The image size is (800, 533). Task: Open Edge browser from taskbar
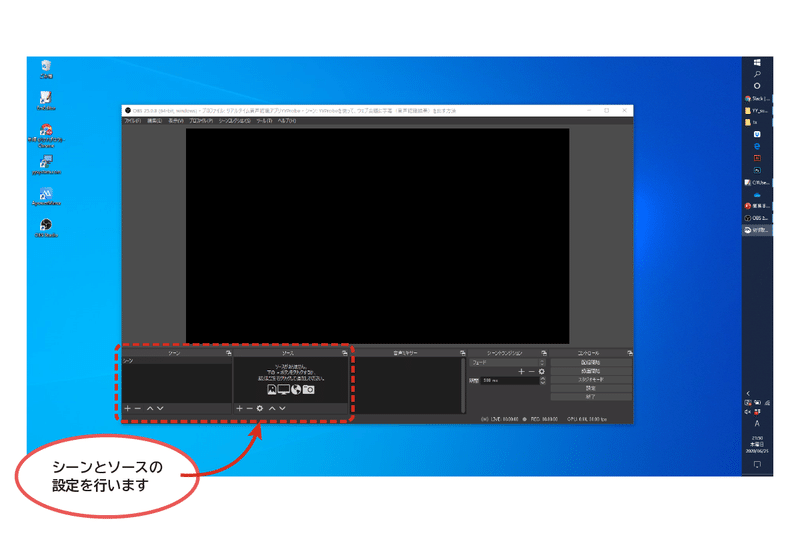click(757, 146)
